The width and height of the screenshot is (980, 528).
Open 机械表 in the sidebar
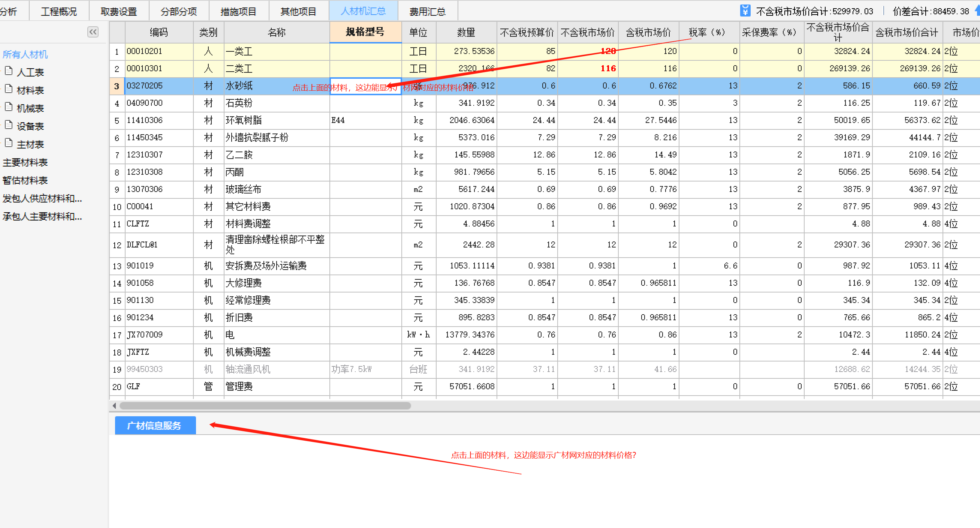pos(30,108)
